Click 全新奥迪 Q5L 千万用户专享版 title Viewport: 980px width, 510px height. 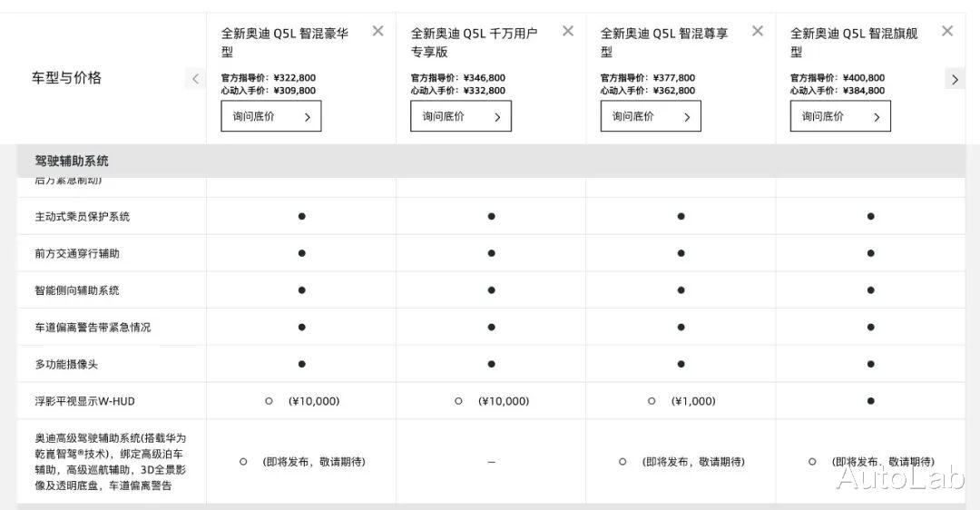474,42
